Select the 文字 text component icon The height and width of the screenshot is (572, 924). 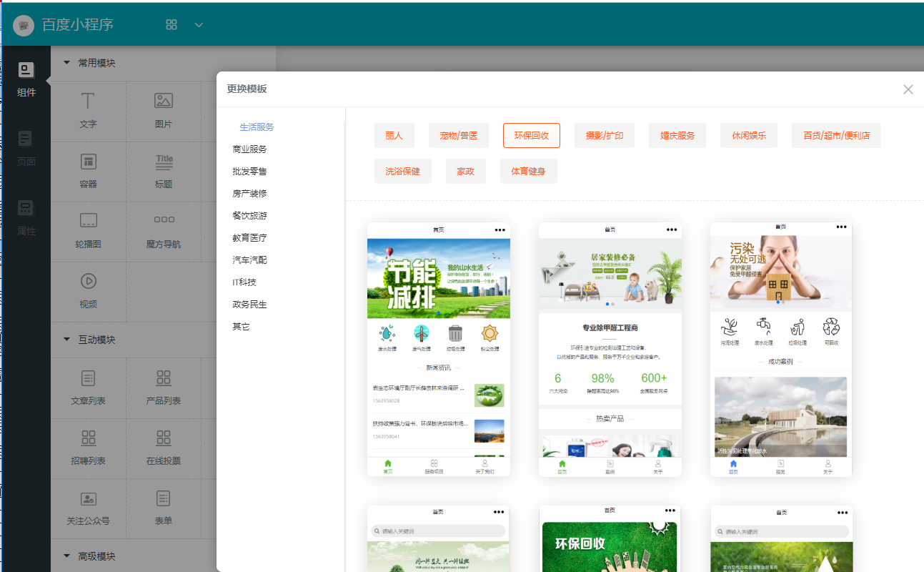pos(88,102)
